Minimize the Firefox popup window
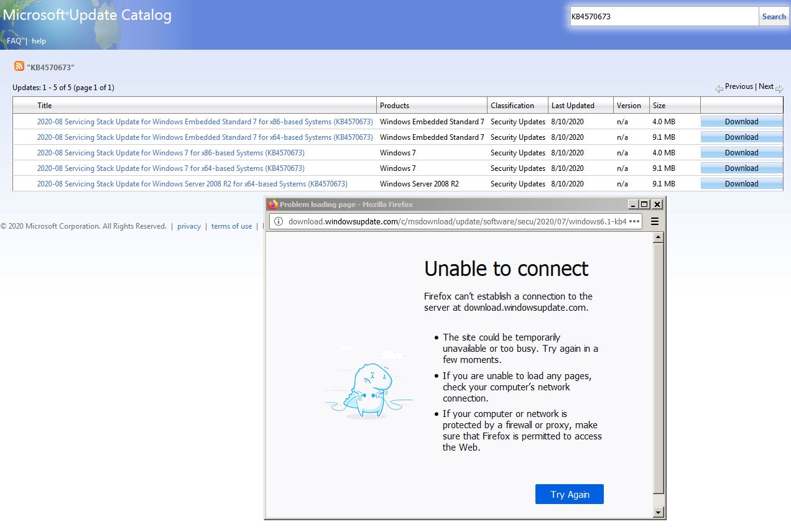This screenshot has width=791, height=532. coord(634,204)
